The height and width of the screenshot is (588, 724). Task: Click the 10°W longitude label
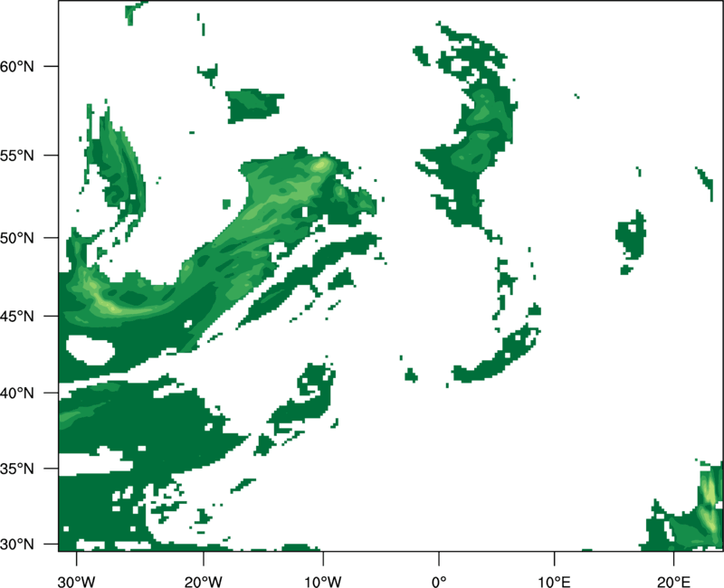pos(322,582)
